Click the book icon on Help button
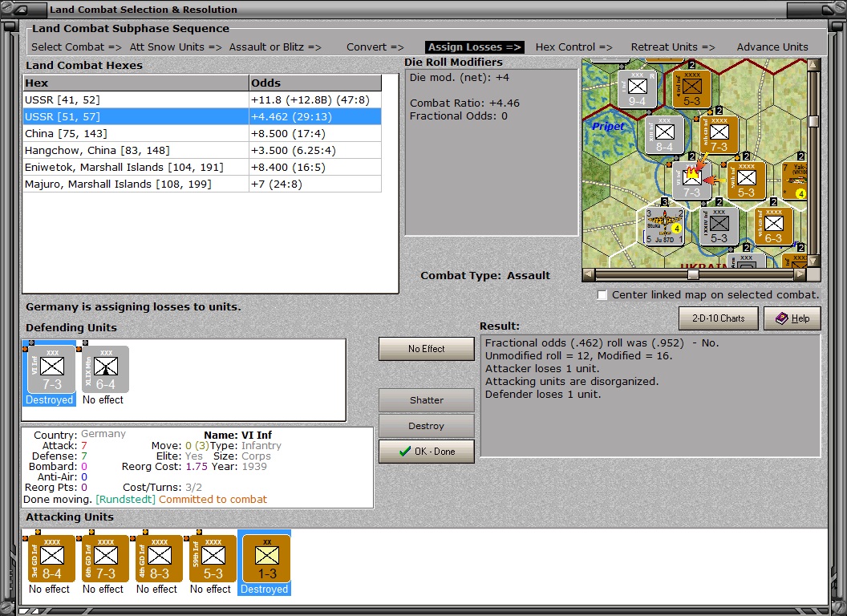This screenshot has width=847, height=616. tap(782, 318)
